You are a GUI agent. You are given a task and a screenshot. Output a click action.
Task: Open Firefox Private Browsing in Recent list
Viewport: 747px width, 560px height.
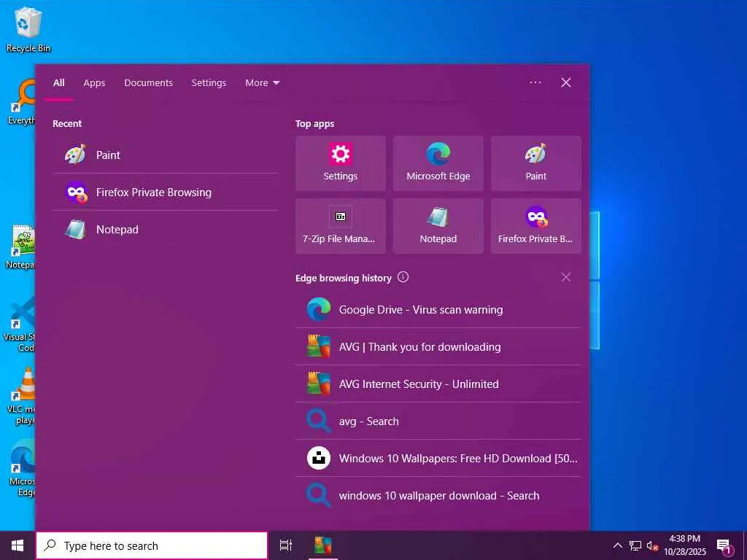tap(165, 192)
